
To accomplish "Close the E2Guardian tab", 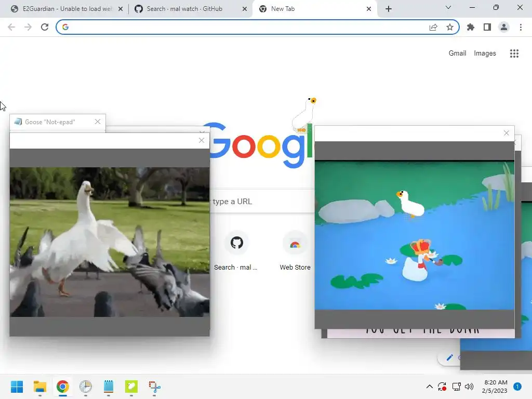I will (x=121, y=9).
